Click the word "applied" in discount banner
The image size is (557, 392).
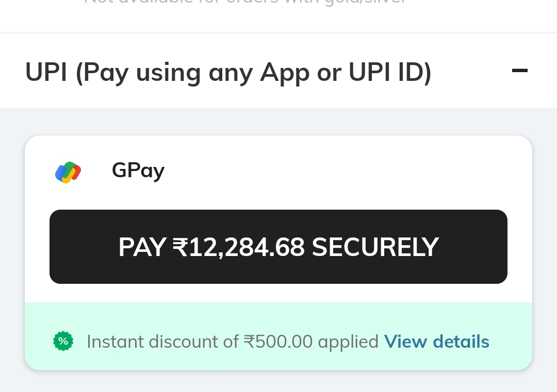[x=348, y=342]
